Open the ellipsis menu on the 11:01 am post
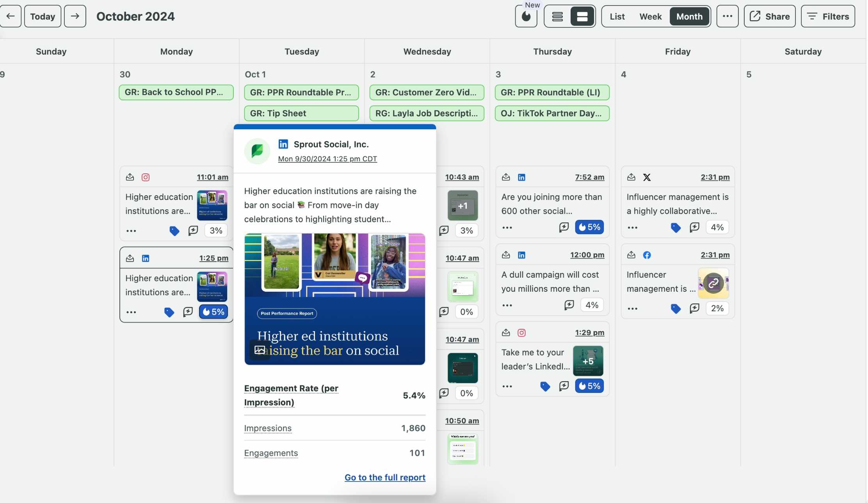This screenshot has width=868, height=503. [131, 231]
